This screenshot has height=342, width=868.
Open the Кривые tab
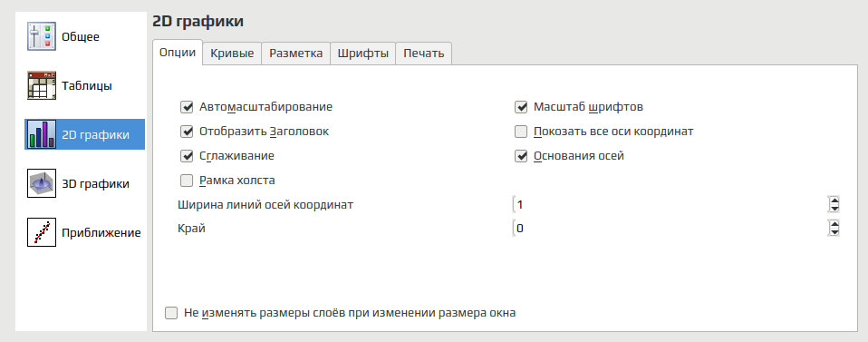[x=232, y=54]
